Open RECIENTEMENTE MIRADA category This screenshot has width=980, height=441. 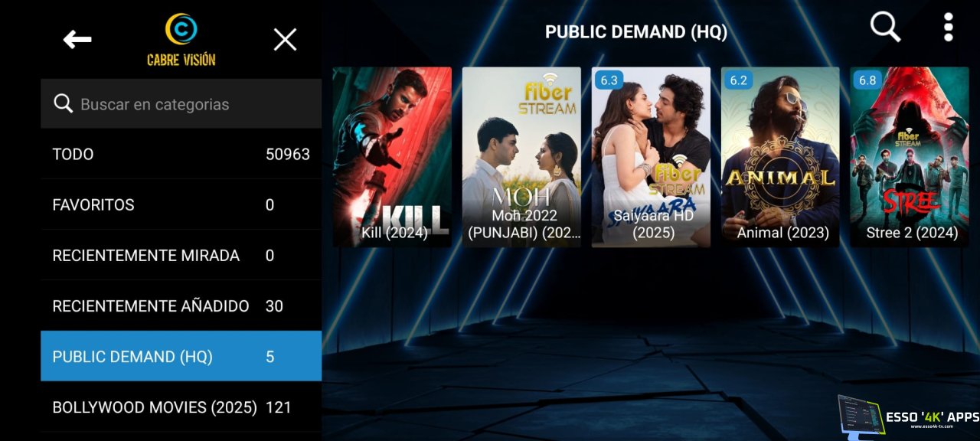[x=181, y=255]
